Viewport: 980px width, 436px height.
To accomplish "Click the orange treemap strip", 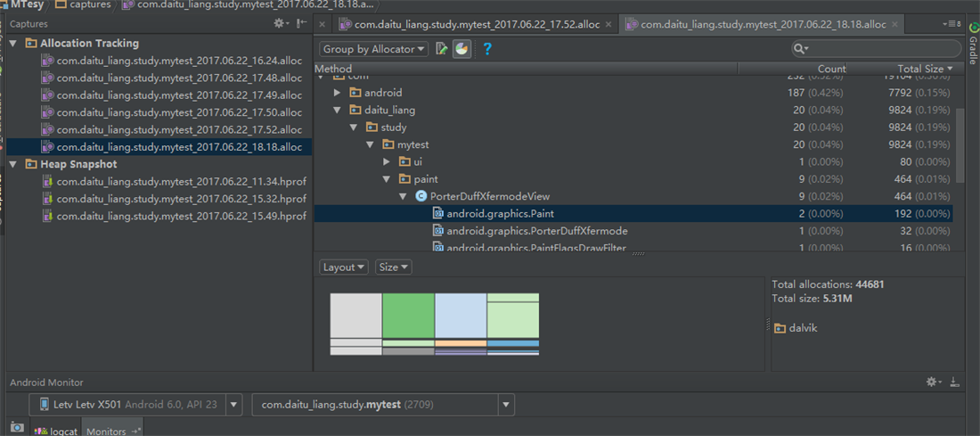I will 461,343.
